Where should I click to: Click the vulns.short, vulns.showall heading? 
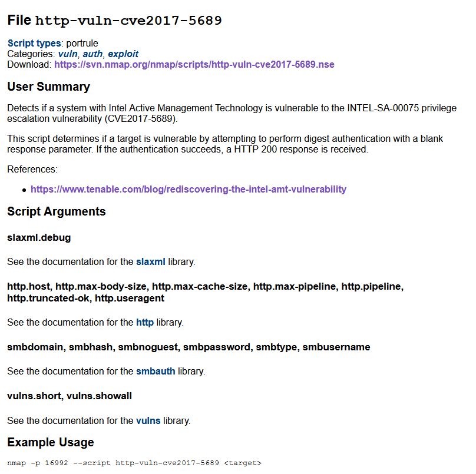[x=70, y=396]
